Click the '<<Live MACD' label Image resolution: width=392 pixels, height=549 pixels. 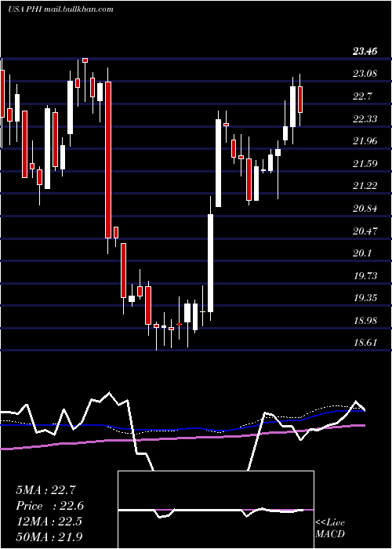[x=330, y=528]
